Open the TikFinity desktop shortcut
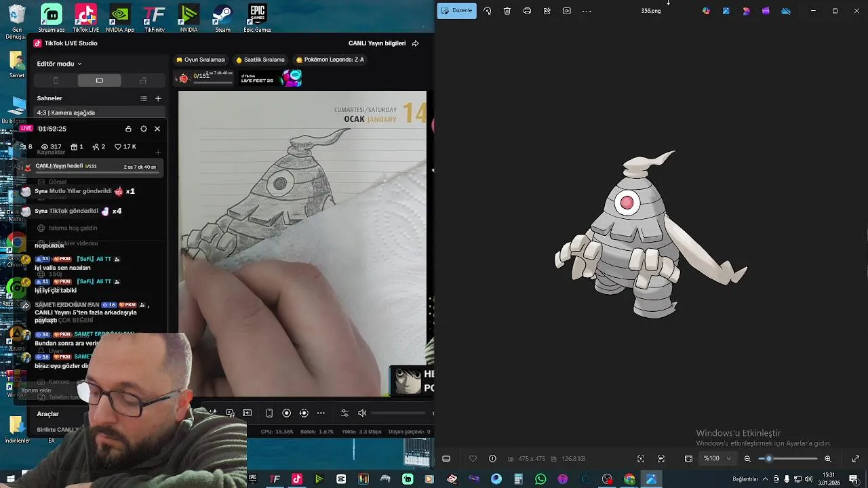 click(154, 18)
